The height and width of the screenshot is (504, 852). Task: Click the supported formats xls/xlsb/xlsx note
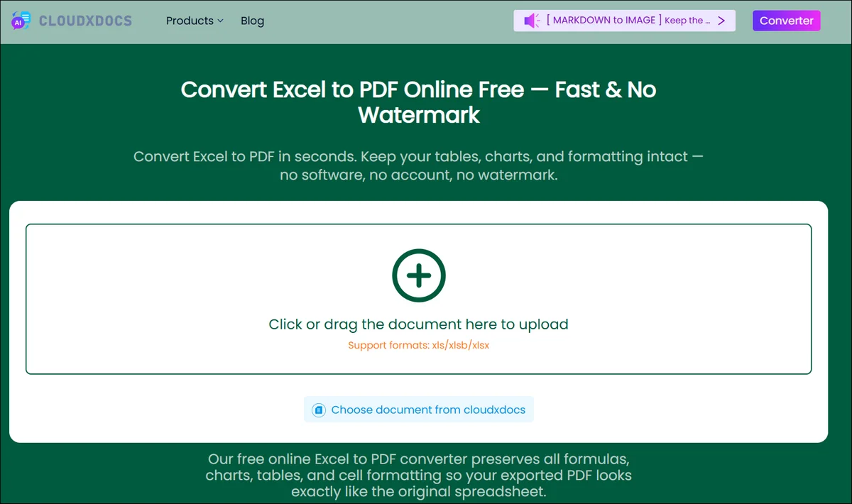pyautogui.click(x=419, y=346)
